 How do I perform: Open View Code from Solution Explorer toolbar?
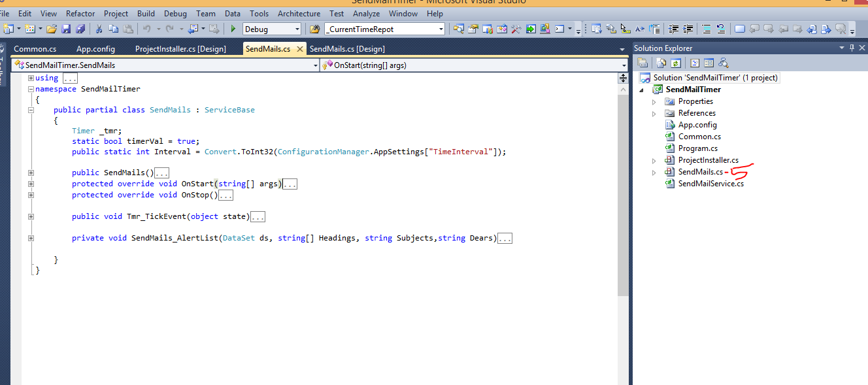point(693,63)
